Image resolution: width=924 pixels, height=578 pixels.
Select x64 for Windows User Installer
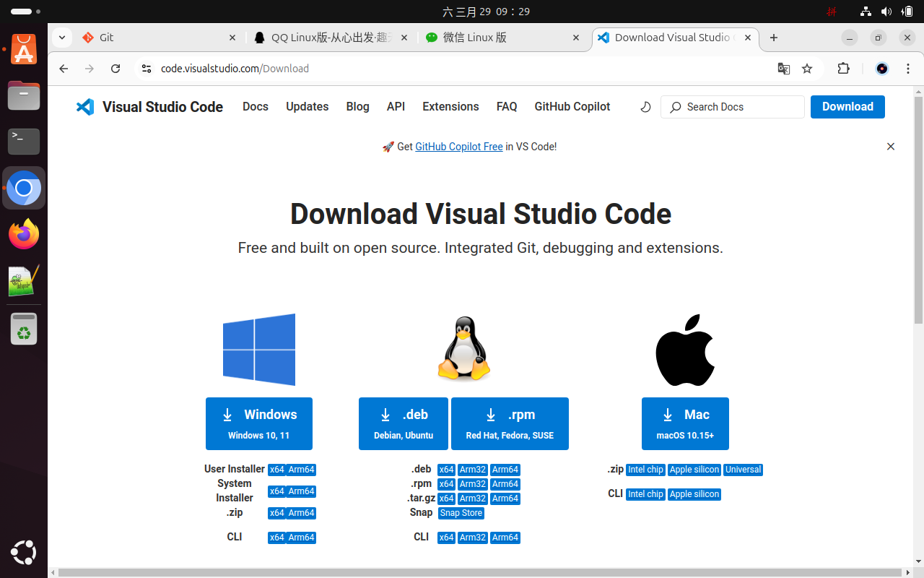point(276,470)
